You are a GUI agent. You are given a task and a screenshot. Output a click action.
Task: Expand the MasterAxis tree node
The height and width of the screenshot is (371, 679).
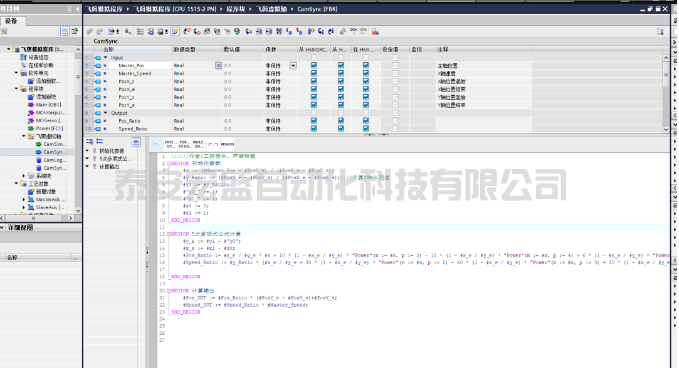(24, 200)
